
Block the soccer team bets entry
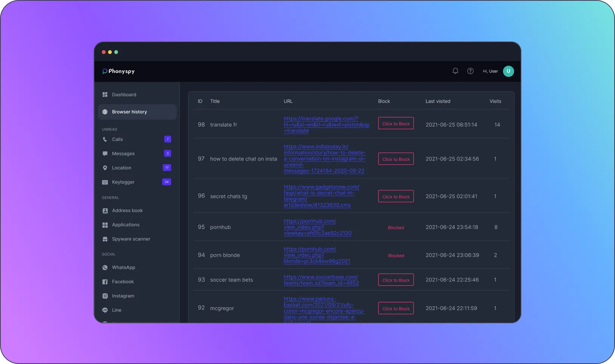click(396, 280)
